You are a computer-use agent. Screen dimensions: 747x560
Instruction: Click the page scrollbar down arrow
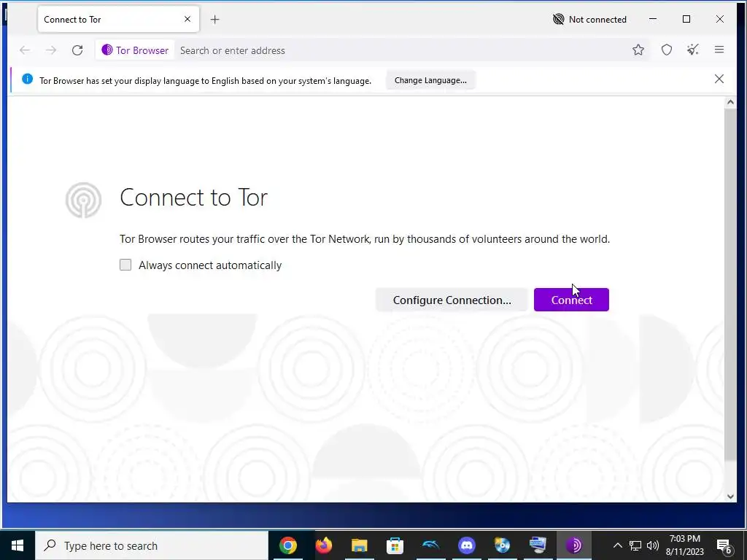click(x=729, y=496)
